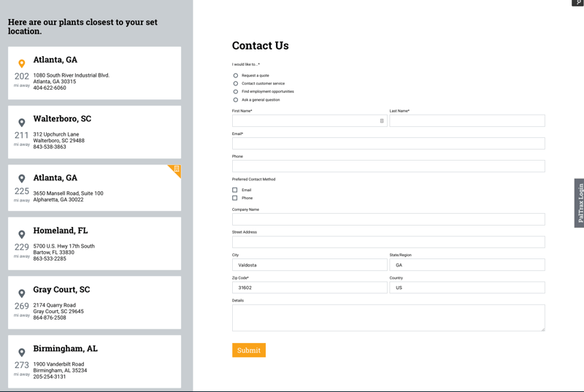
Task: Select Find employment opportunities radio option
Action: click(235, 91)
